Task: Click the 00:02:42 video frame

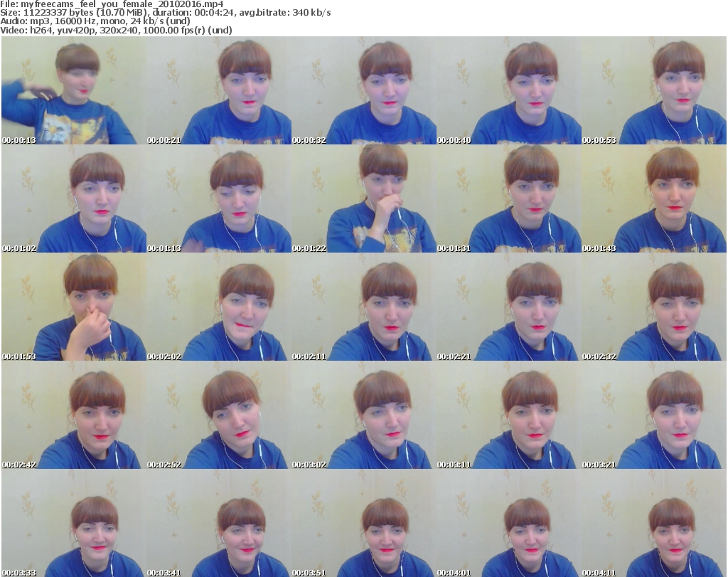Action: pos(74,415)
